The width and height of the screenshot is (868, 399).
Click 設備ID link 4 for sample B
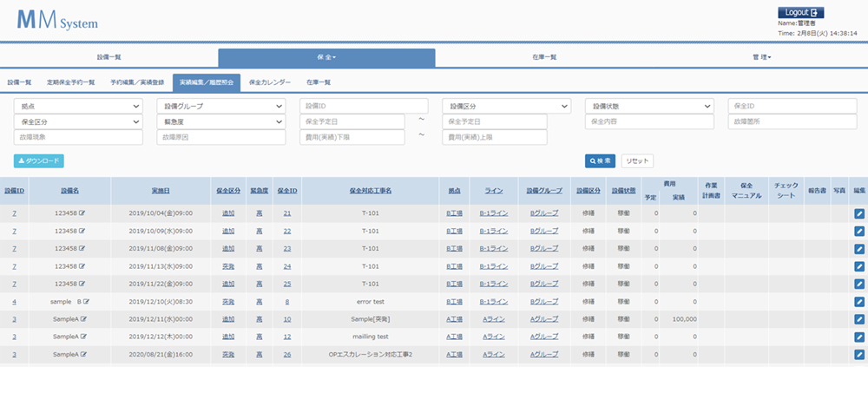pyautogui.click(x=15, y=302)
